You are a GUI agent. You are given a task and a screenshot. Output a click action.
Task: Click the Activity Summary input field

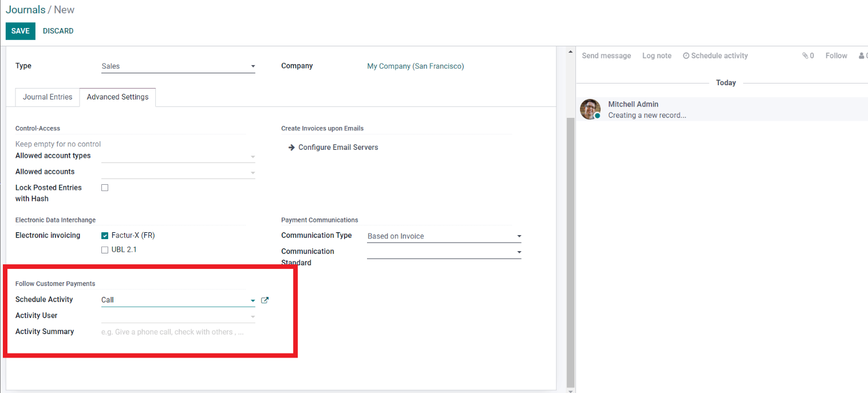coord(177,332)
